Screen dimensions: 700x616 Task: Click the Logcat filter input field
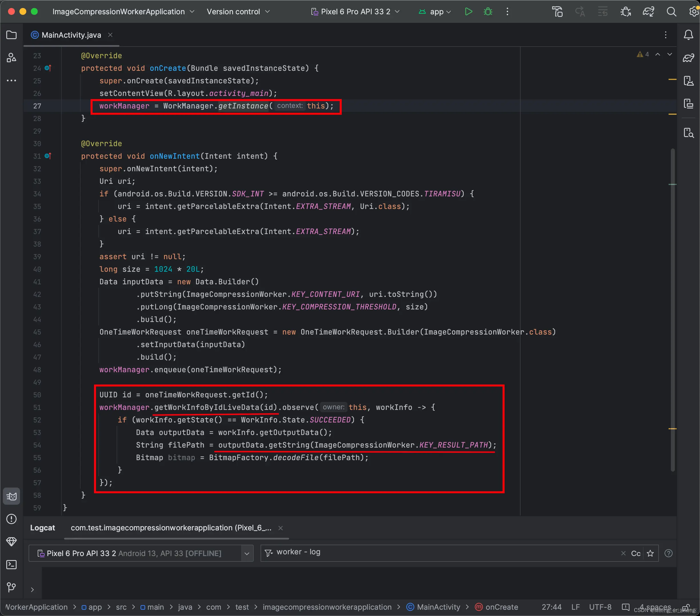pyautogui.click(x=445, y=552)
